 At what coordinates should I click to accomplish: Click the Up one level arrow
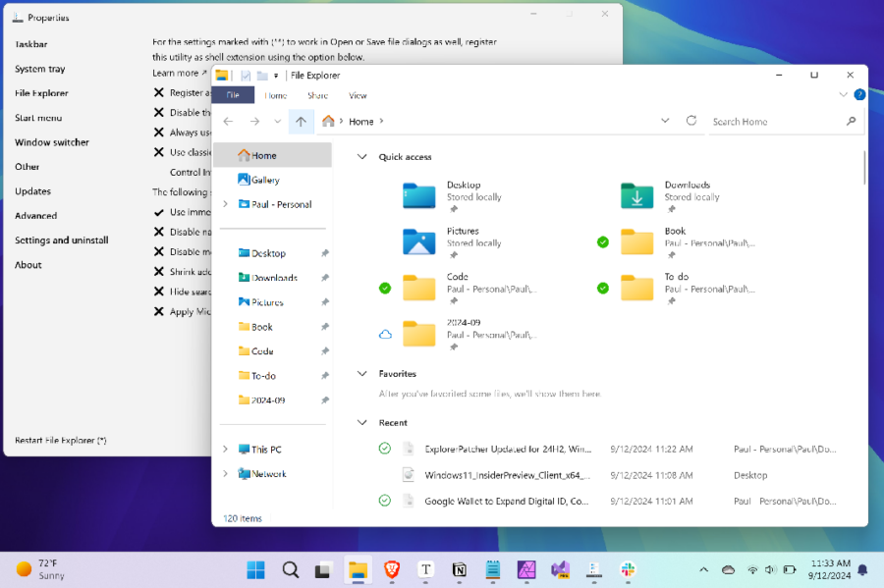pyautogui.click(x=301, y=121)
